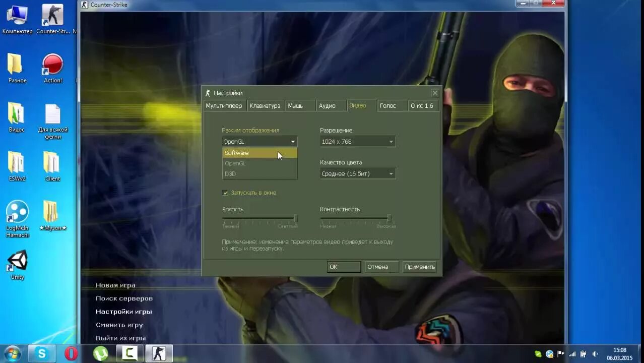
Task: Select the Видео tab
Action: coord(361,105)
